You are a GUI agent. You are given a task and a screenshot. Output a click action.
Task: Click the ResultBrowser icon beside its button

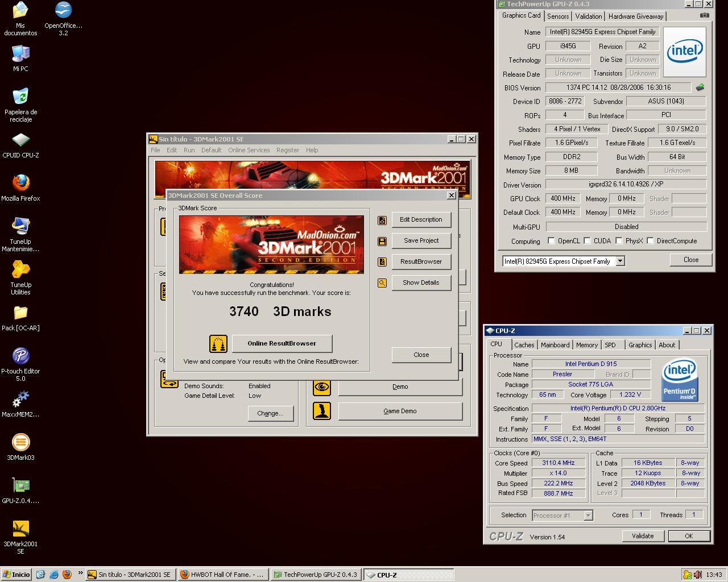point(382,262)
